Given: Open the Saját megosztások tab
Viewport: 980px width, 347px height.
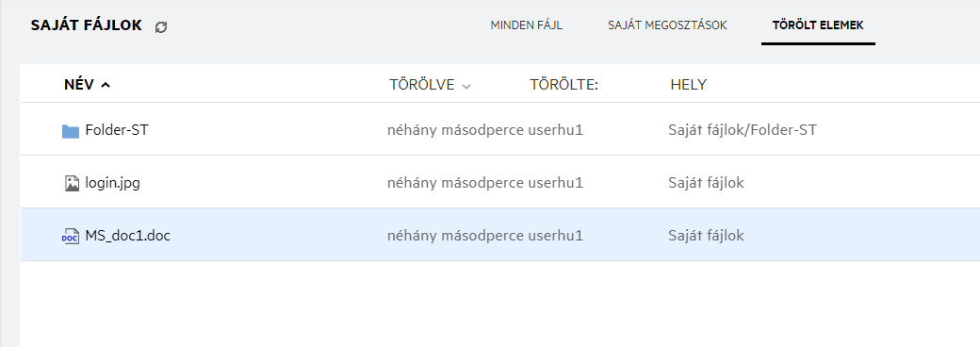Looking at the screenshot, I should 667,25.
